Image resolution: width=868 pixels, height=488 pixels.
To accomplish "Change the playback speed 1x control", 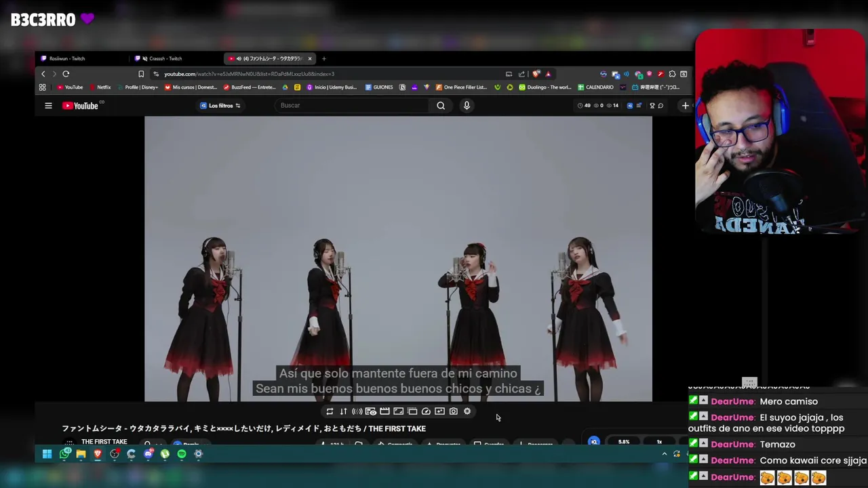I will (x=659, y=442).
